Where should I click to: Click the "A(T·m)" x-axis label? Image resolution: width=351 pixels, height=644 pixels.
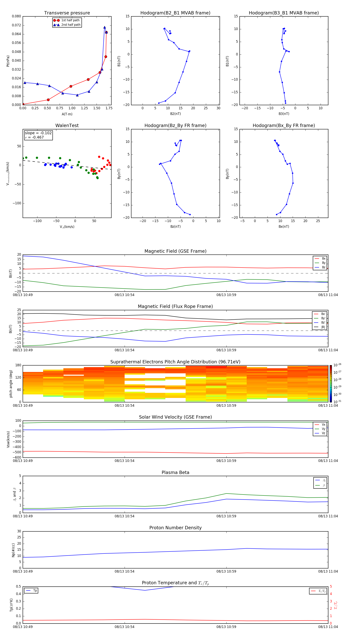(x=67, y=114)
